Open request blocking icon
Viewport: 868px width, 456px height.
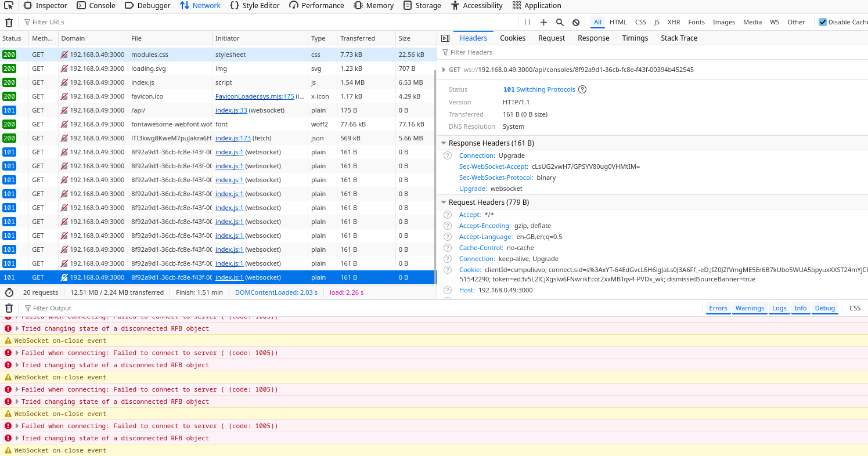(576, 22)
